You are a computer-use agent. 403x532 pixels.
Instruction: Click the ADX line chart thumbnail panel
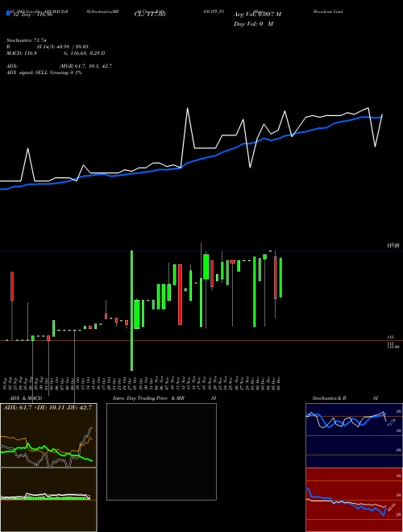click(48, 435)
